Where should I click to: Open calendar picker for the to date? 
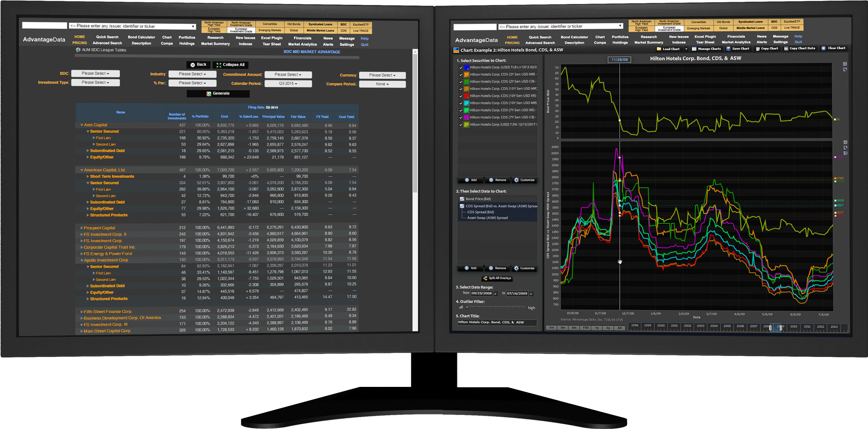coord(531,294)
